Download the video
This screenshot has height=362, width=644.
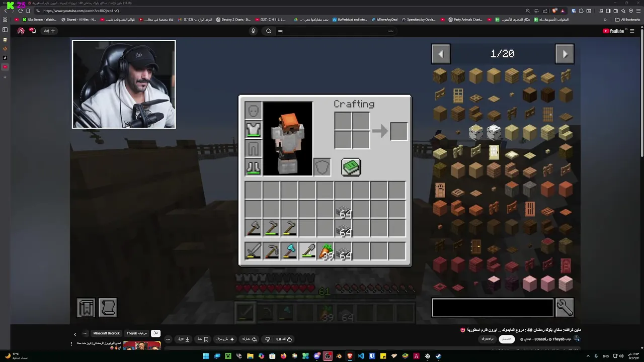pos(184,339)
